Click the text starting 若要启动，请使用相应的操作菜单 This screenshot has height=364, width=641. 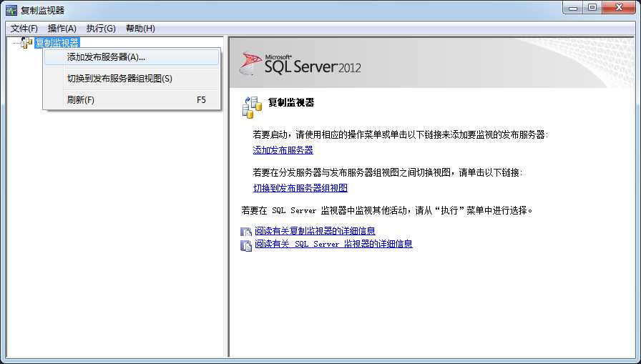point(400,135)
